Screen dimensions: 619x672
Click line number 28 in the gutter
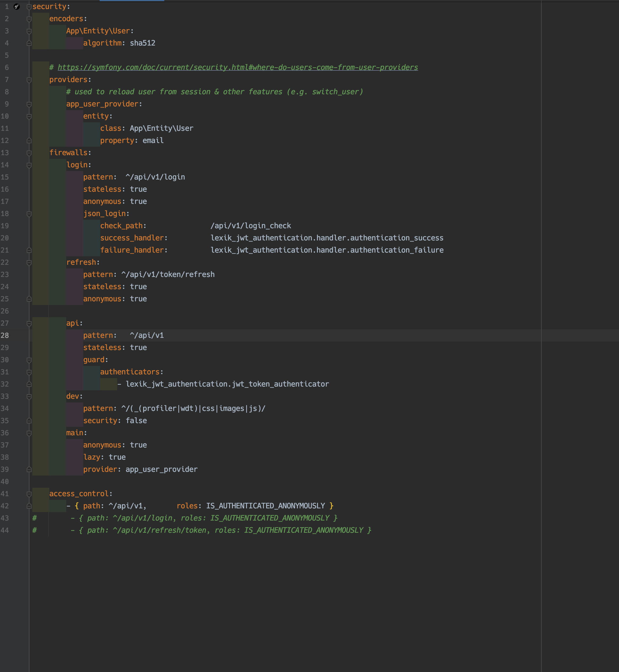coord(5,335)
